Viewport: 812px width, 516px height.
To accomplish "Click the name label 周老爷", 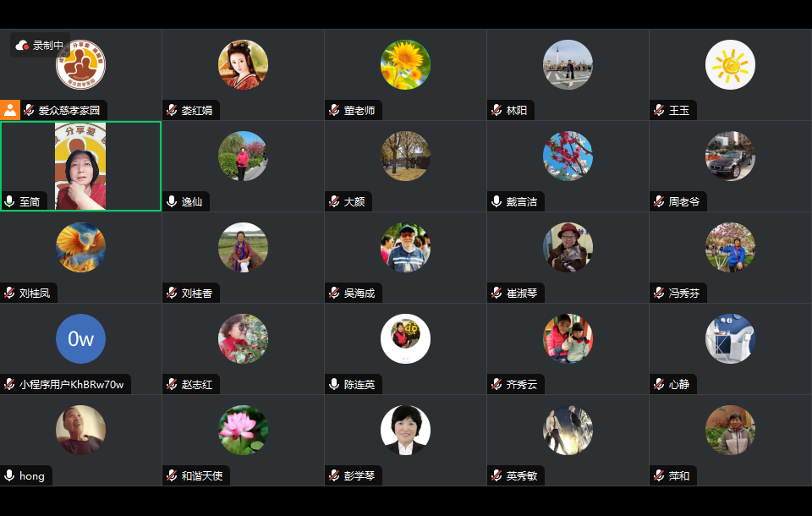I will (x=683, y=201).
